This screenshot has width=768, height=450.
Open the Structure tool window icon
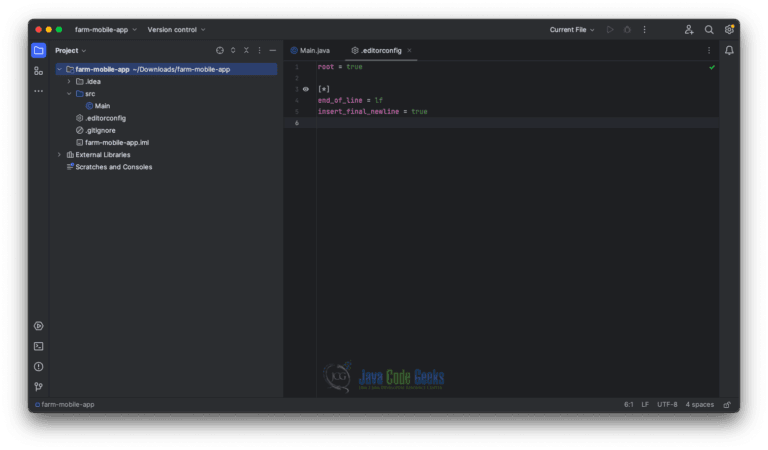point(38,71)
